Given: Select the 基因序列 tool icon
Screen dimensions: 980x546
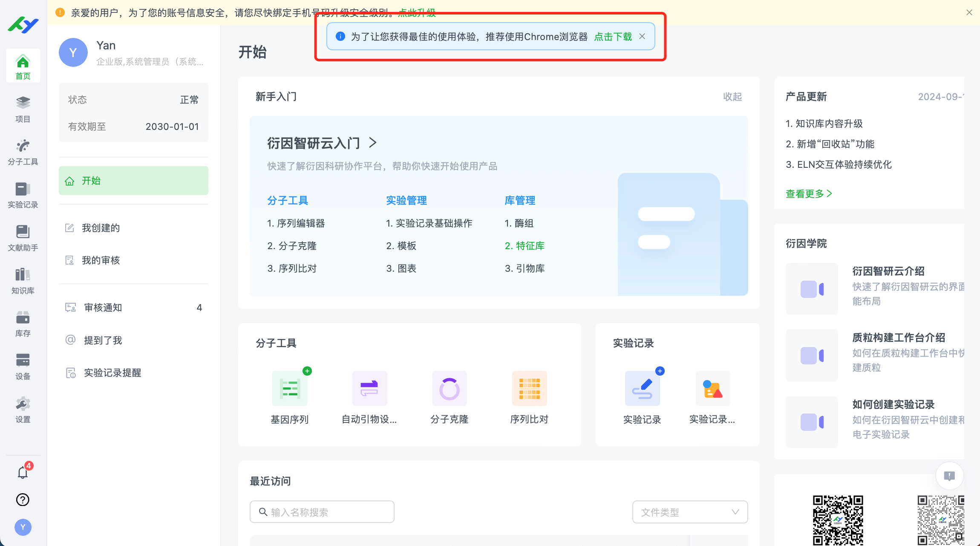Looking at the screenshot, I should pyautogui.click(x=290, y=388).
